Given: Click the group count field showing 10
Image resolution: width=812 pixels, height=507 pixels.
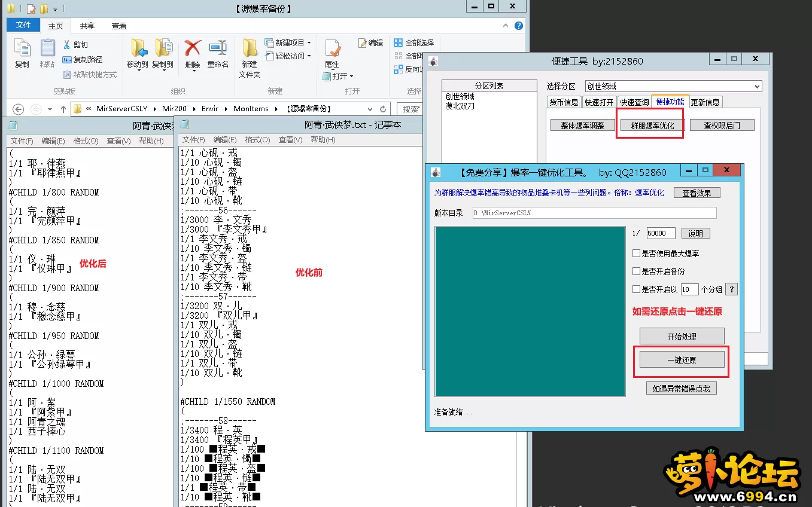Looking at the screenshot, I should [x=689, y=289].
